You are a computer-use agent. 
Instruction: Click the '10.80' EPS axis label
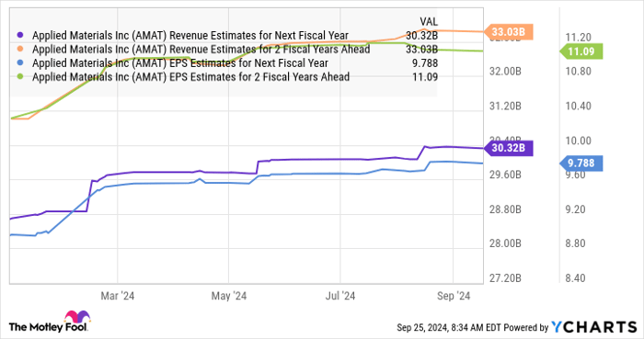pos(579,72)
